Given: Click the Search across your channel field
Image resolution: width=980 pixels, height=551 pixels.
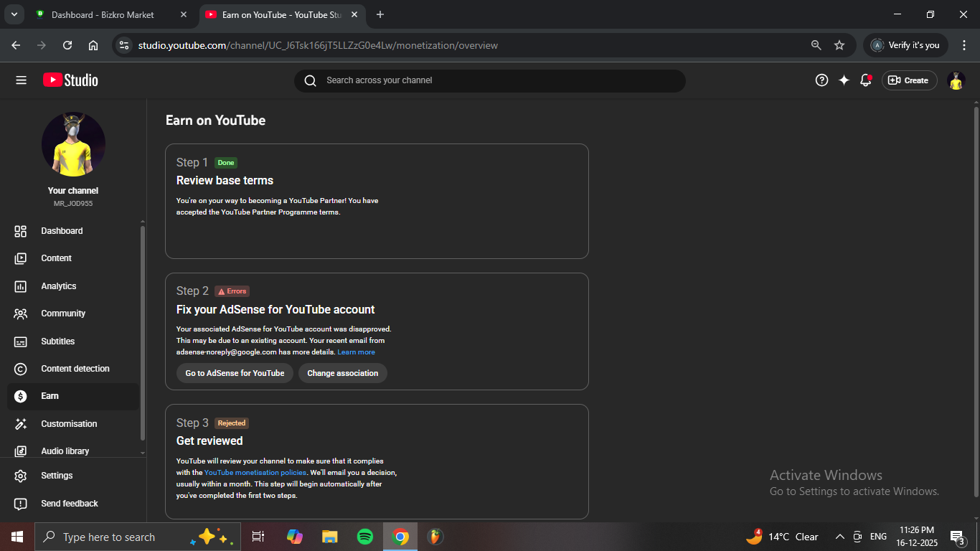Looking at the screenshot, I should pyautogui.click(x=489, y=80).
